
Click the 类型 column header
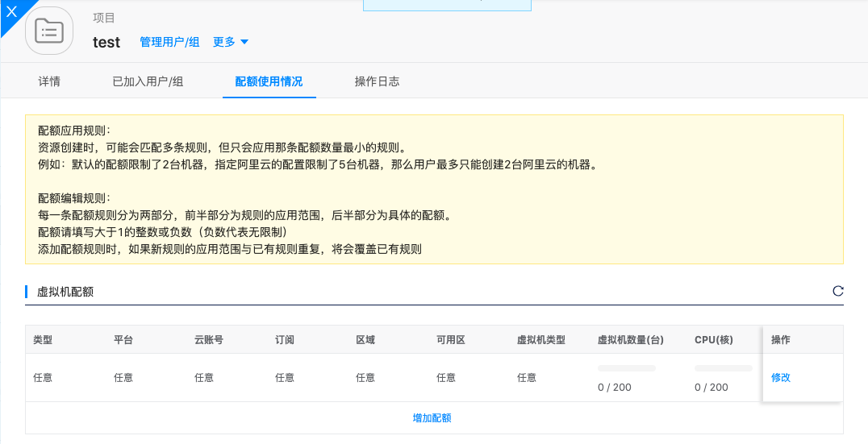43,340
